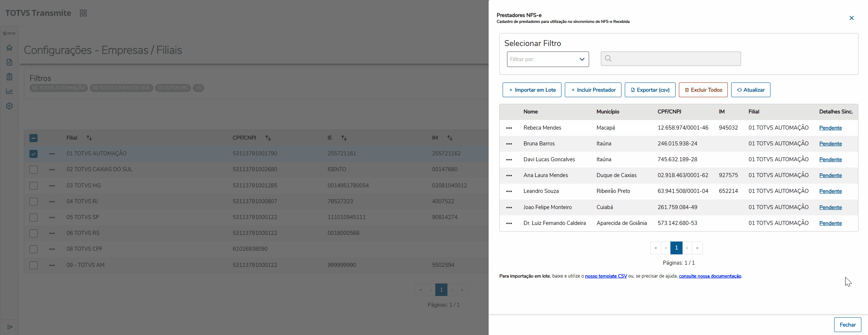Open the apps grid icon beside TOTVS Transmite
Screen dimensions: 868x335
[x=83, y=13]
